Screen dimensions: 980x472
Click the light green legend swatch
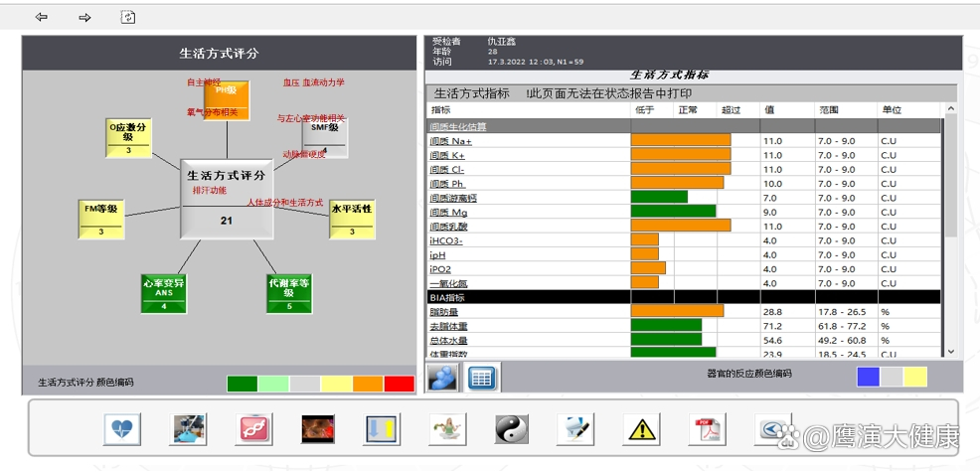[273, 384]
